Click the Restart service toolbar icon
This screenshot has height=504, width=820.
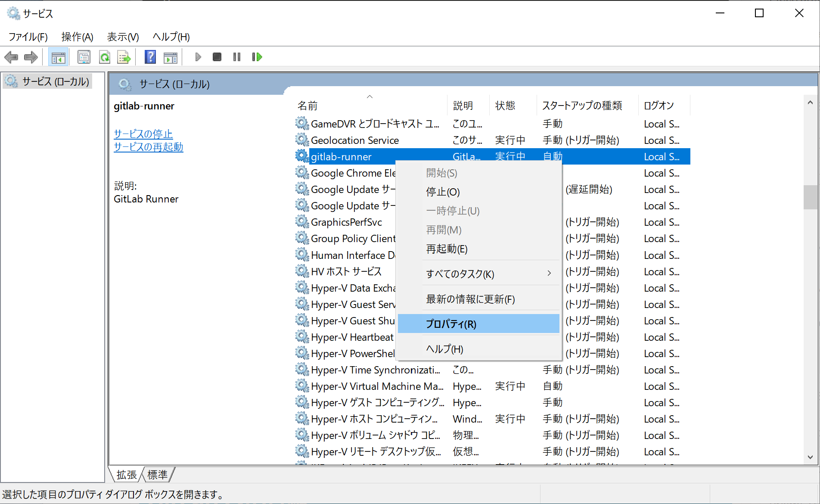[257, 57]
